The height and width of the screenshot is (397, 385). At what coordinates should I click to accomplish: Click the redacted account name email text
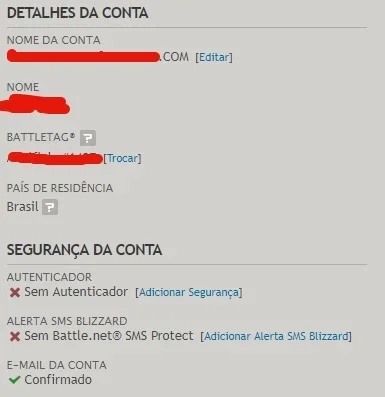click(x=98, y=56)
